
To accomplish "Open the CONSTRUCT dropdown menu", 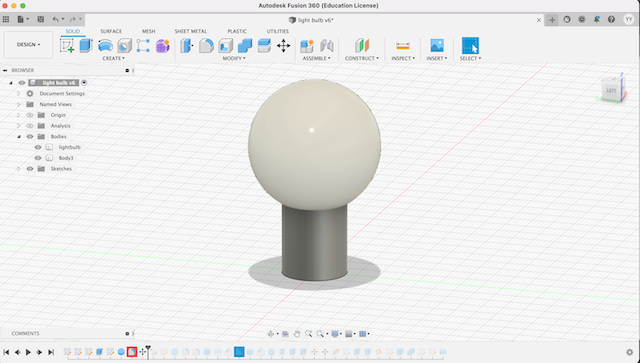I will coord(362,58).
